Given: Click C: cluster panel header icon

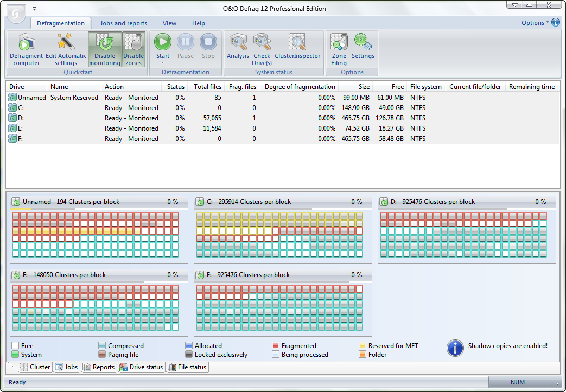Looking at the screenshot, I should click(200, 202).
